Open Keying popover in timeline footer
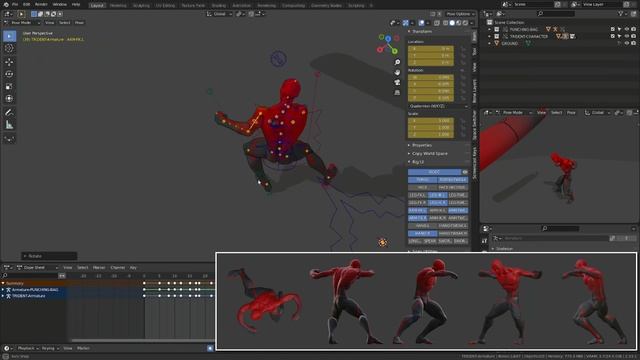This screenshot has width=640, height=360. (50, 348)
